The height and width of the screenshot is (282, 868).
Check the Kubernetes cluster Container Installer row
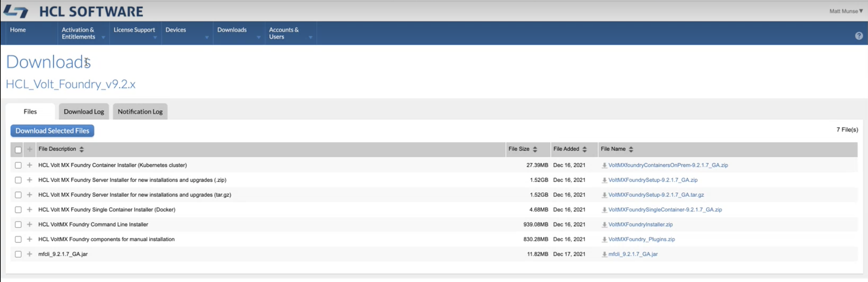[18, 165]
